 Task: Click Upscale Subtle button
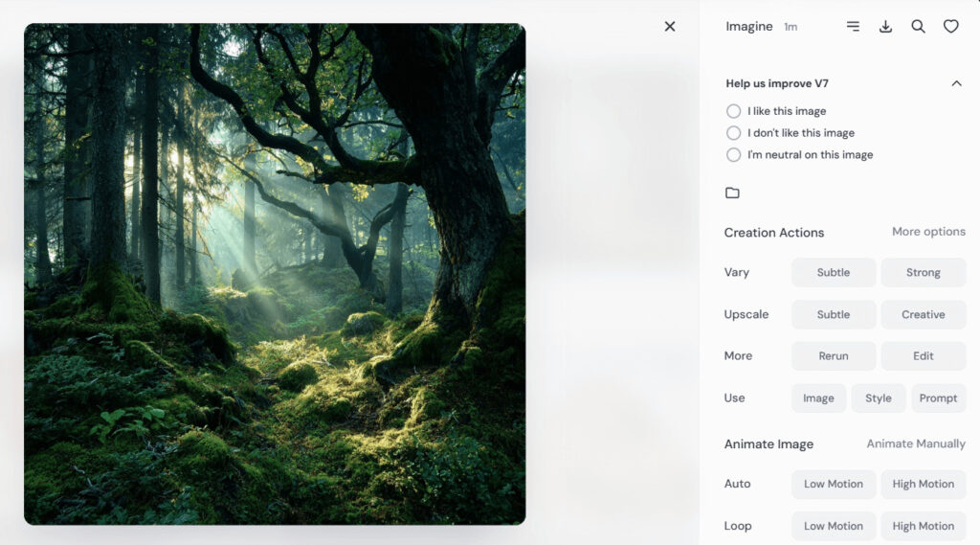(834, 314)
